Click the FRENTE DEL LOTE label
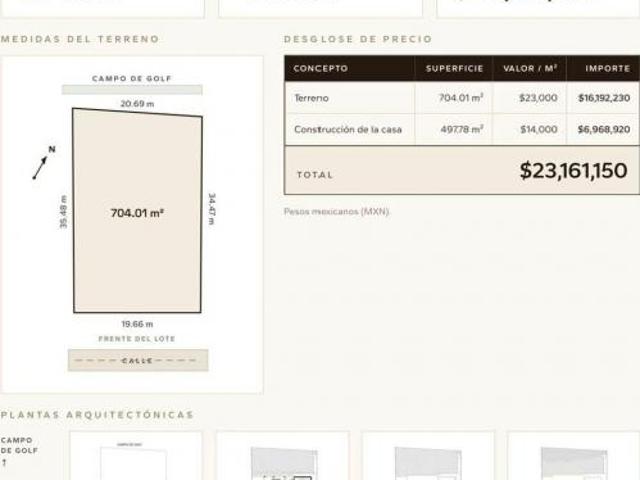The height and width of the screenshot is (480, 640). pos(137,339)
